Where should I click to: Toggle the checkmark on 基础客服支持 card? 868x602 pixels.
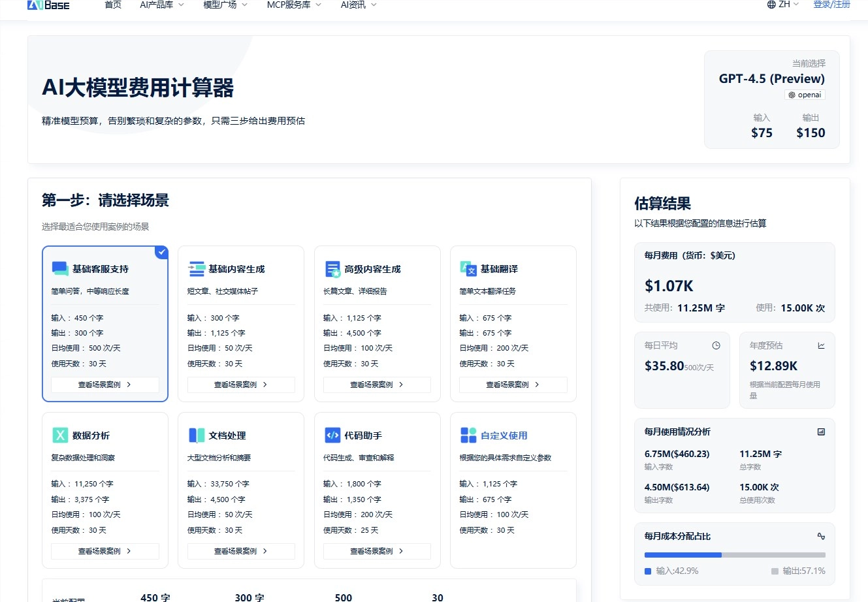point(161,252)
